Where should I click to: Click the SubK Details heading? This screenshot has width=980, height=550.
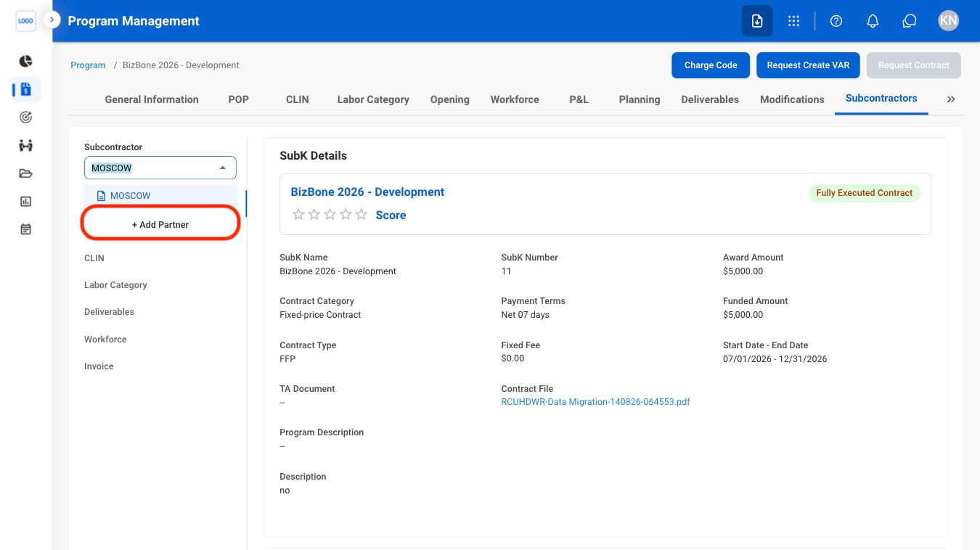313,156
